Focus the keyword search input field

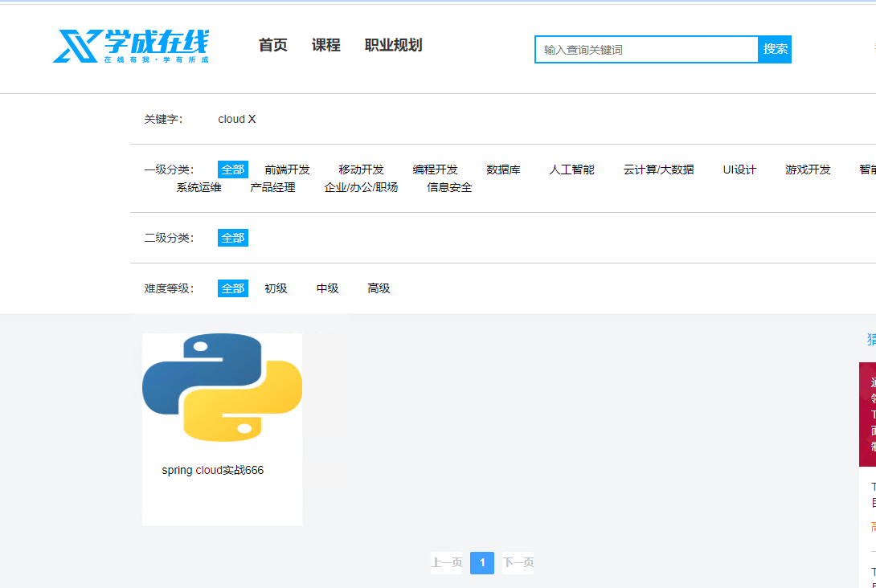(646, 50)
